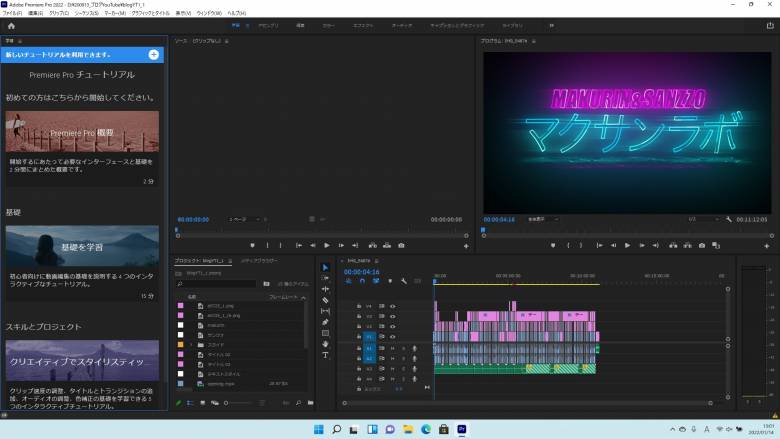Screen dimensions: 780x439
Task: Click the Project panel search field
Action: (216, 284)
